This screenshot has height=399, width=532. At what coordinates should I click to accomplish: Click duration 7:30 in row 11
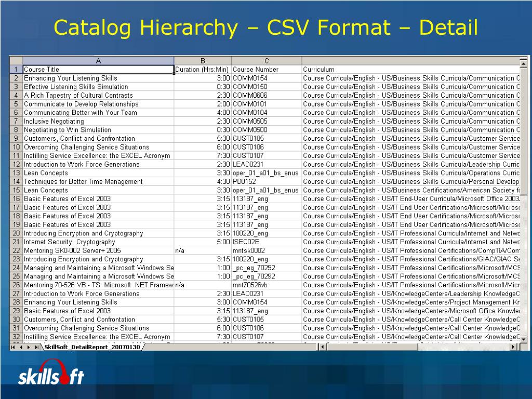click(x=203, y=156)
